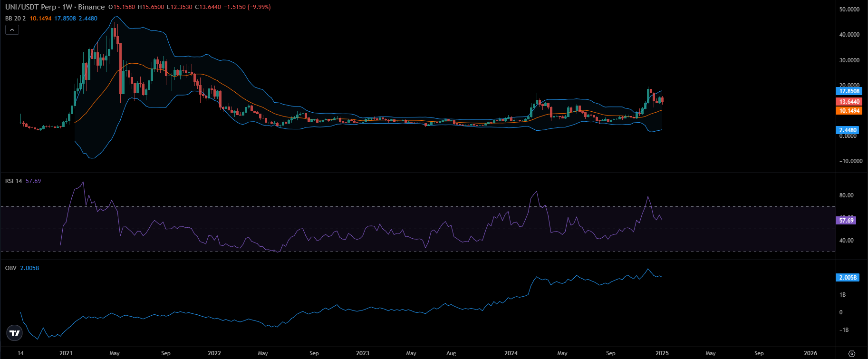Click the OBV value 2.005B in the legend
The width and height of the screenshot is (868, 359).
29,268
